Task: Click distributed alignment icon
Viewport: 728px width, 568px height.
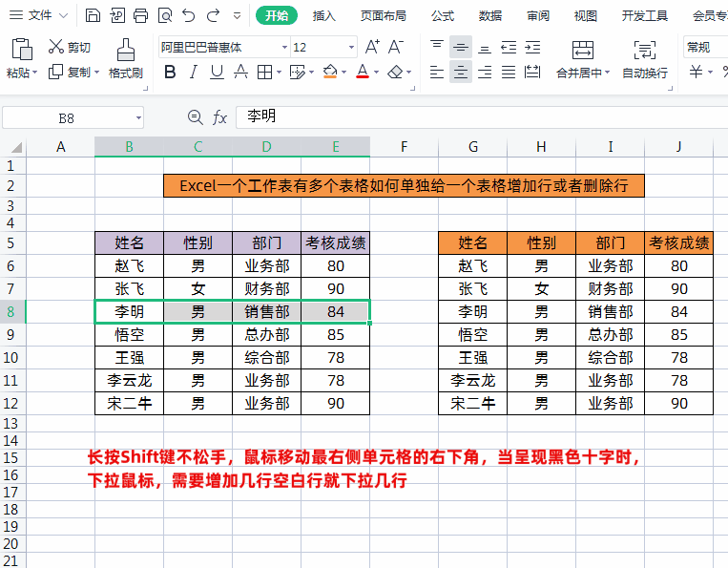Action: click(x=532, y=72)
